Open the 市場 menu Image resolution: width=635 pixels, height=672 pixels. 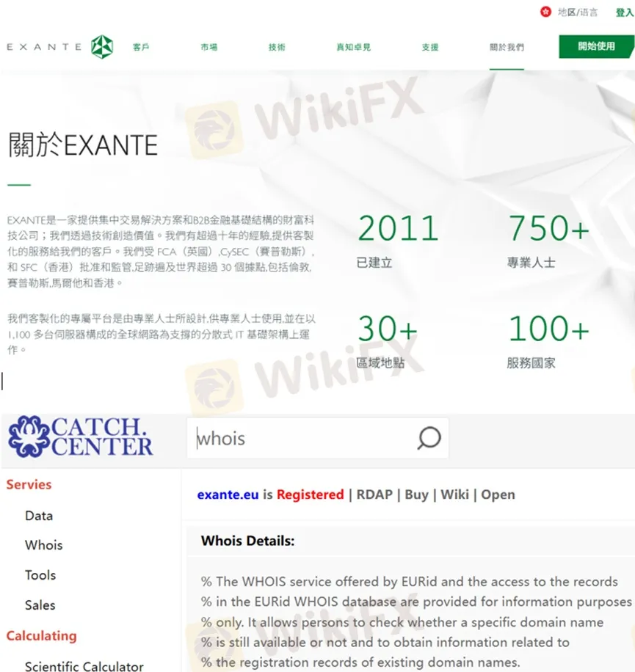208,47
